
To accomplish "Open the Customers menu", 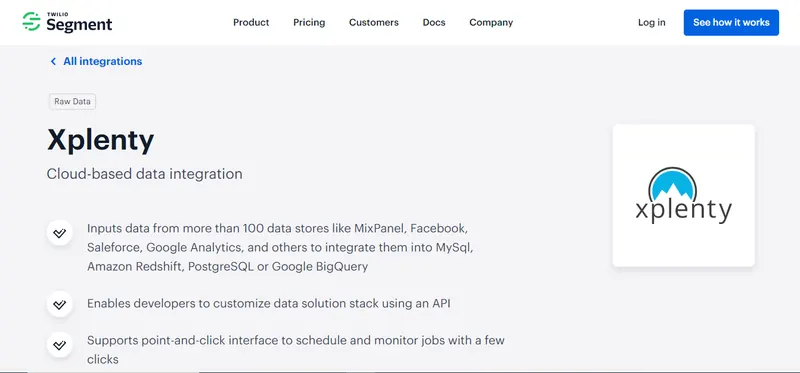I will (x=373, y=22).
